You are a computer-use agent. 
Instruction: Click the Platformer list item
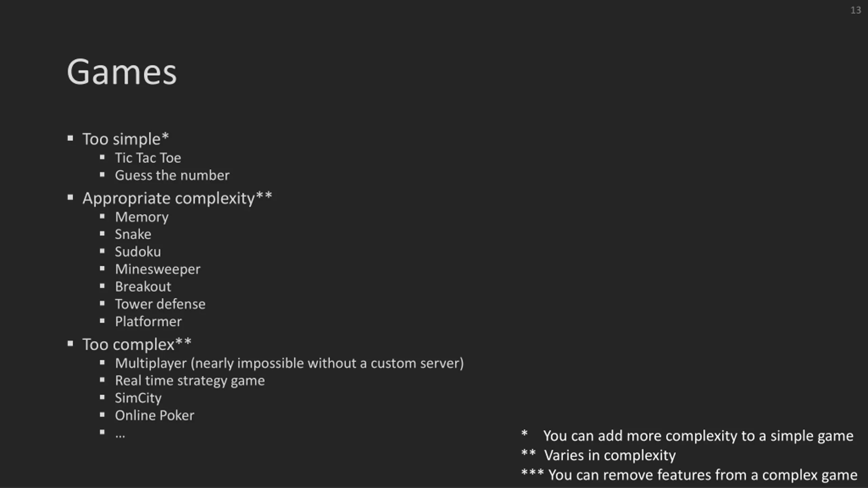click(148, 322)
